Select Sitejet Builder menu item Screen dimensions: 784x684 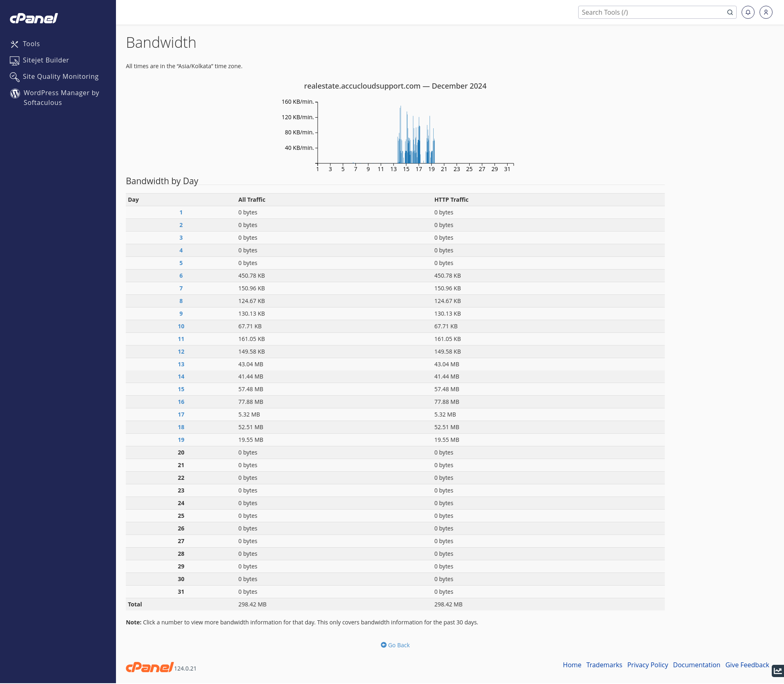[46, 60]
